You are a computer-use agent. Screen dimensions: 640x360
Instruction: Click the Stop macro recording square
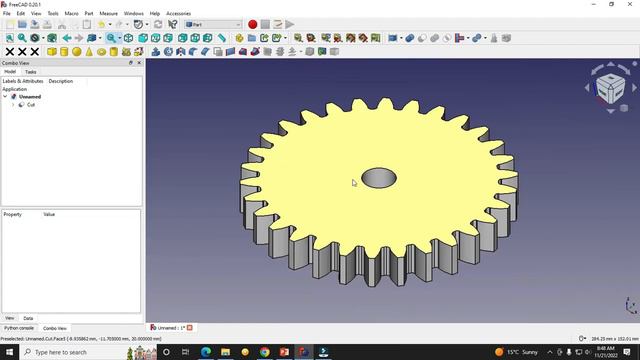(x=265, y=24)
